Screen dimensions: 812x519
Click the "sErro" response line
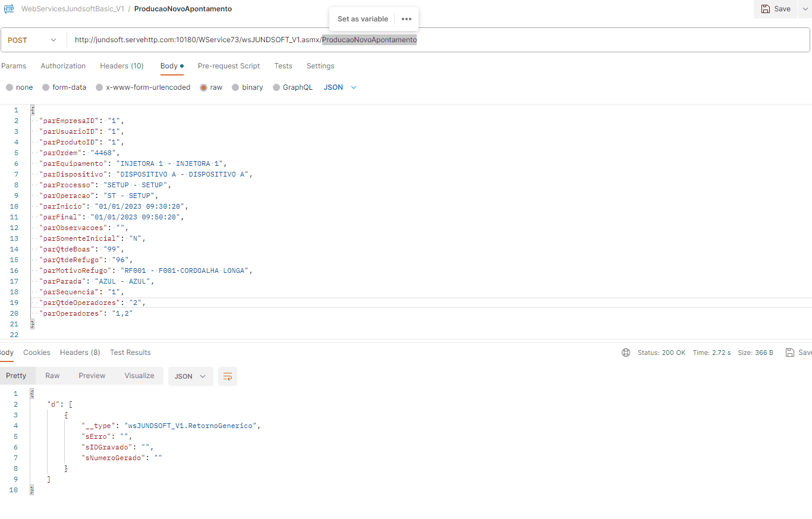pos(107,436)
